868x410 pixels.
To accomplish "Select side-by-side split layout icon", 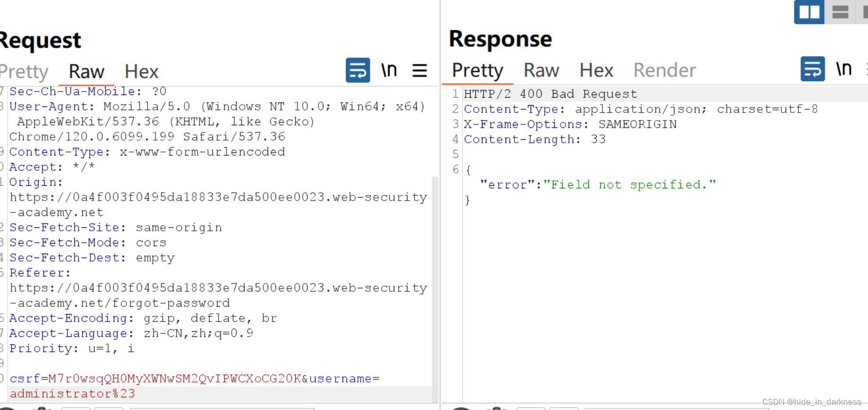I will [809, 12].
